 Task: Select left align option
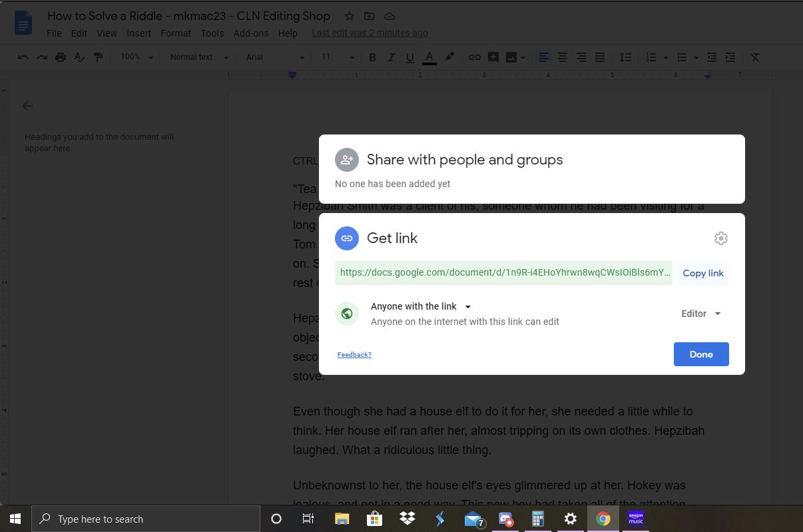(544, 57)
